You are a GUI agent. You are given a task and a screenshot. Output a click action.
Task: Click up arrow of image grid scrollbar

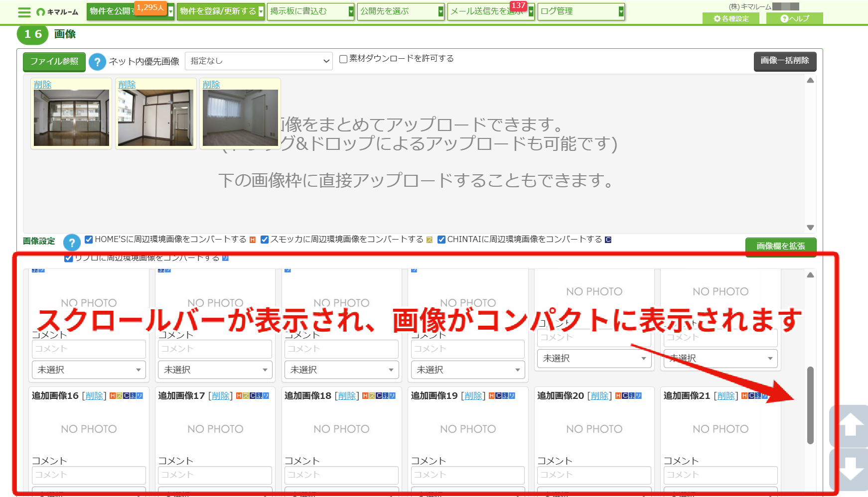tap(810, 275)
